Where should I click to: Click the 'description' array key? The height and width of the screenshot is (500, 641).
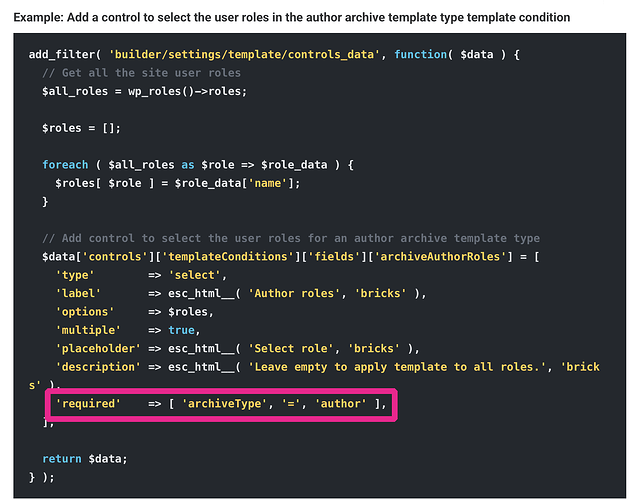pos(96,367)
